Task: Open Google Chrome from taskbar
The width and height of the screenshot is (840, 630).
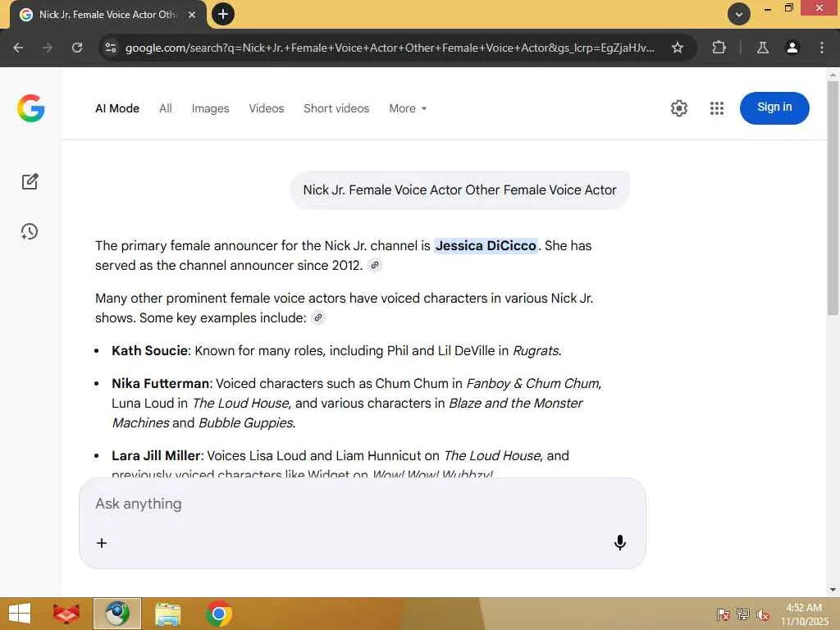Action: tap(218, 614)
